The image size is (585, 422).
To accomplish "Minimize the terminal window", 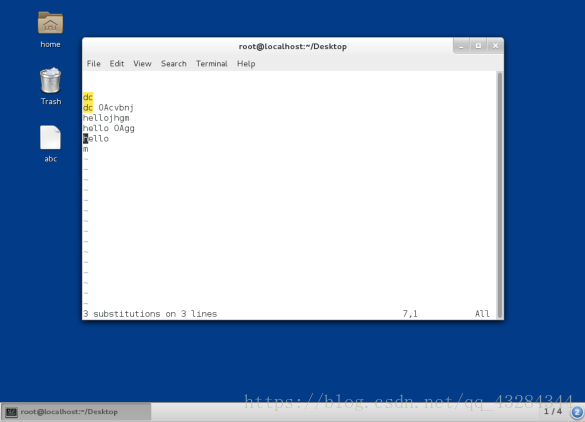I will (x=462, y=46).
